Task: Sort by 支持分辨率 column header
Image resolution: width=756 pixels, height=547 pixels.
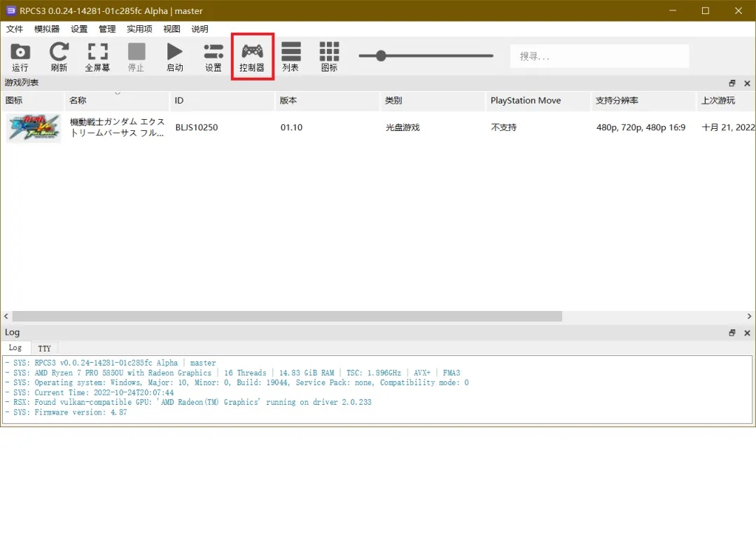Action: [644, 101]
